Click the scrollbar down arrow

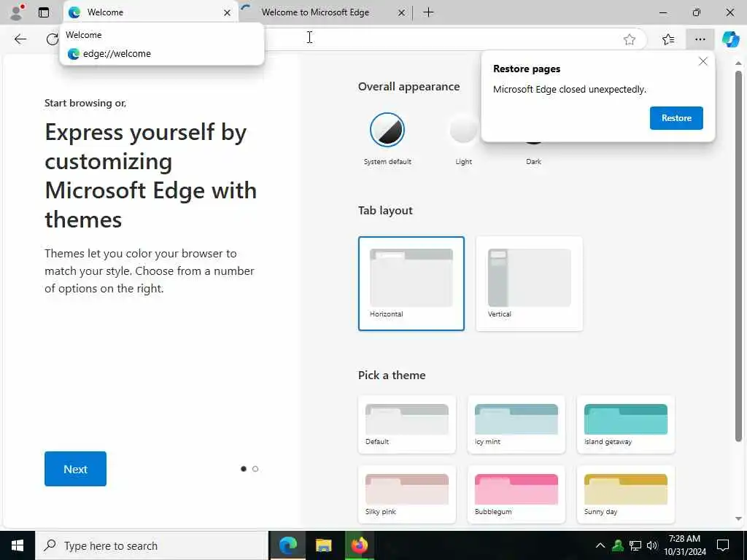click(x=738, y=519)
